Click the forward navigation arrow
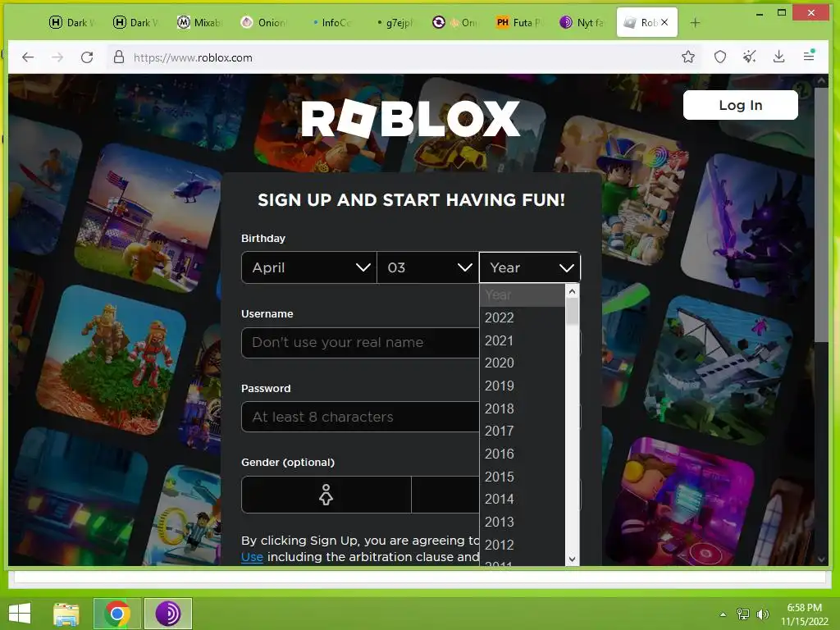 coord(57,57)
